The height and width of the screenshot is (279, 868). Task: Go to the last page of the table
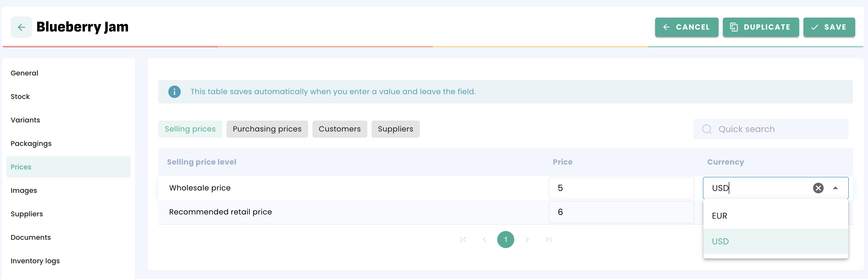point(548,240)
